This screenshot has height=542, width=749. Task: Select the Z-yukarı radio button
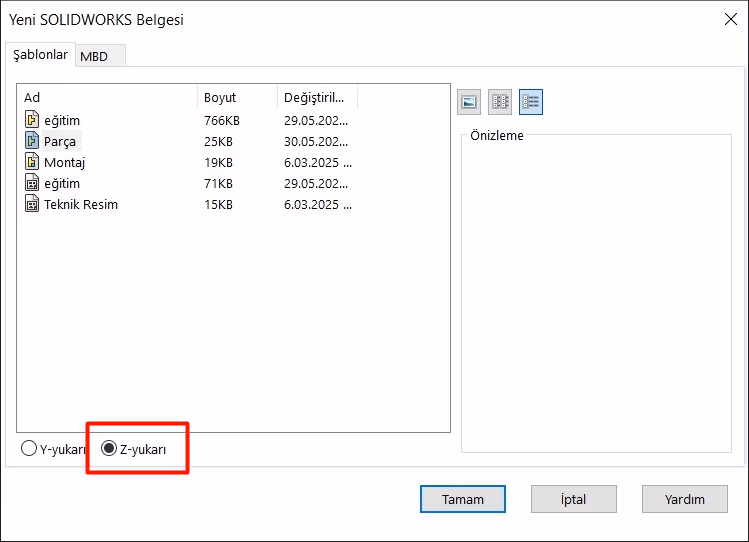(x=109, y=448)
